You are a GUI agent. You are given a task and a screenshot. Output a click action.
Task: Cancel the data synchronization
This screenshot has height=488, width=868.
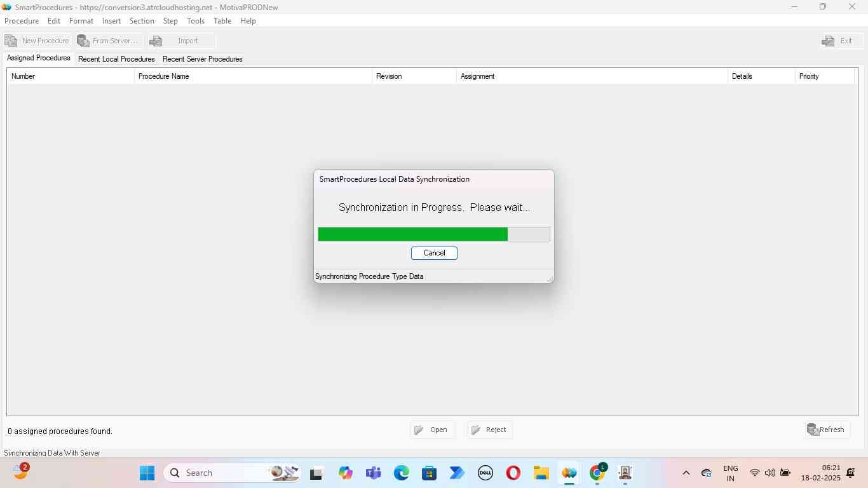pos(434,253)
